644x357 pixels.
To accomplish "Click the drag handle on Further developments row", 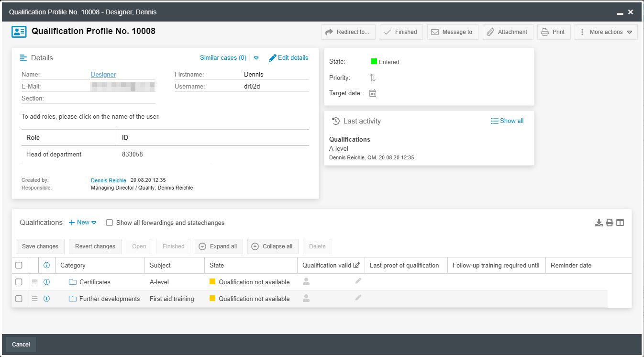I will coord(34,299).
